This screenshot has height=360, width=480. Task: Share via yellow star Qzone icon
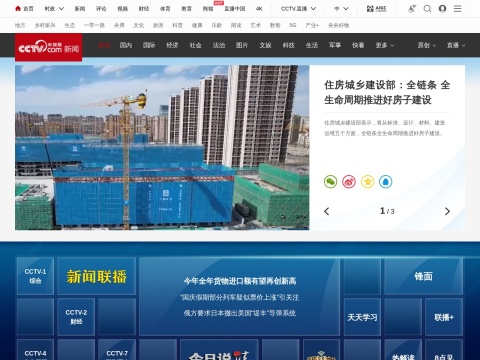click(367, 182)
